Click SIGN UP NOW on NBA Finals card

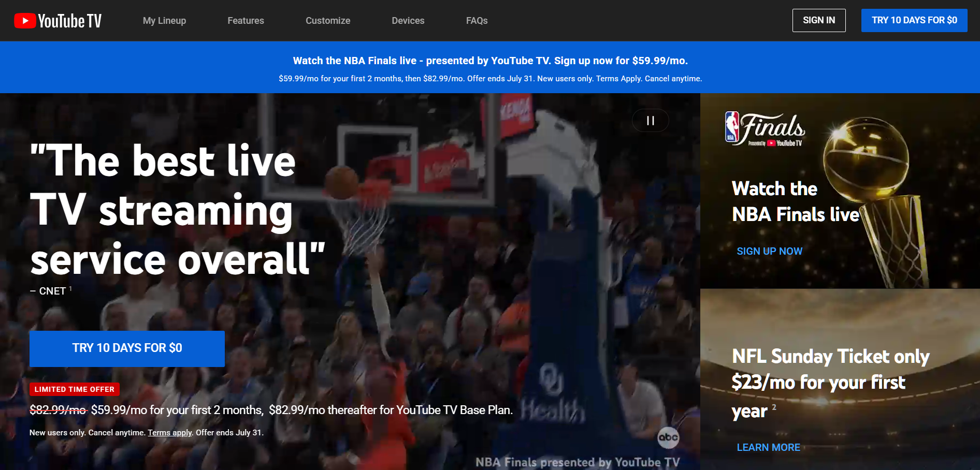[769, 251]
